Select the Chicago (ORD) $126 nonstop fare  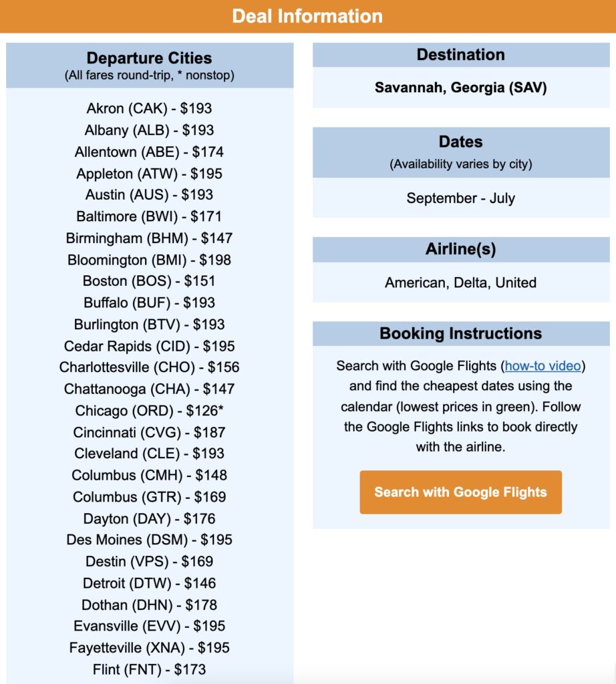pos(150,410)
